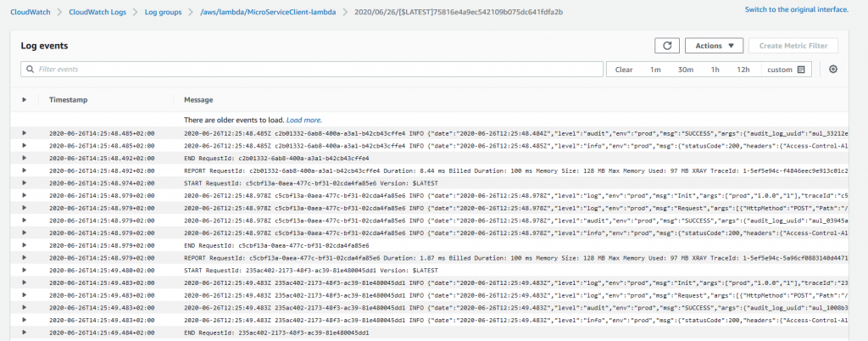Expand c5cbf13a audit SUCCESS event row
Viewport: 868px width, 341px height.
[24, 221]
